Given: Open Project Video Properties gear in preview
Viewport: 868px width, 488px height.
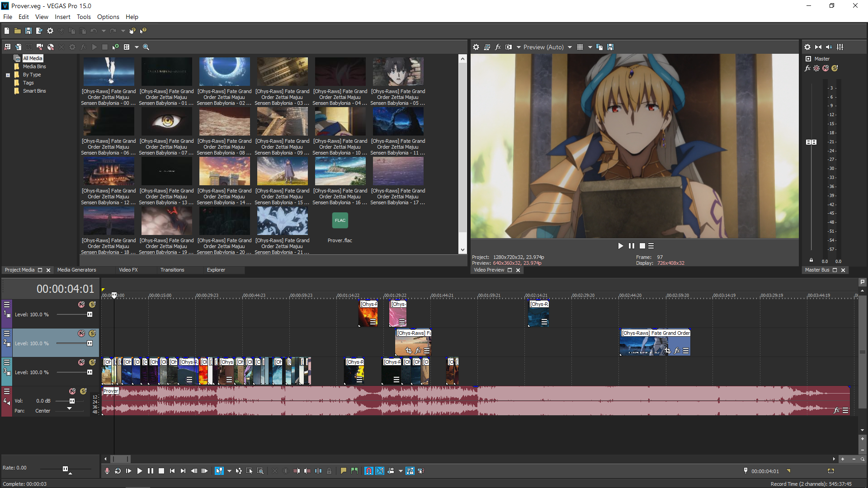Looking at the screenshot, I should point(476,47).
